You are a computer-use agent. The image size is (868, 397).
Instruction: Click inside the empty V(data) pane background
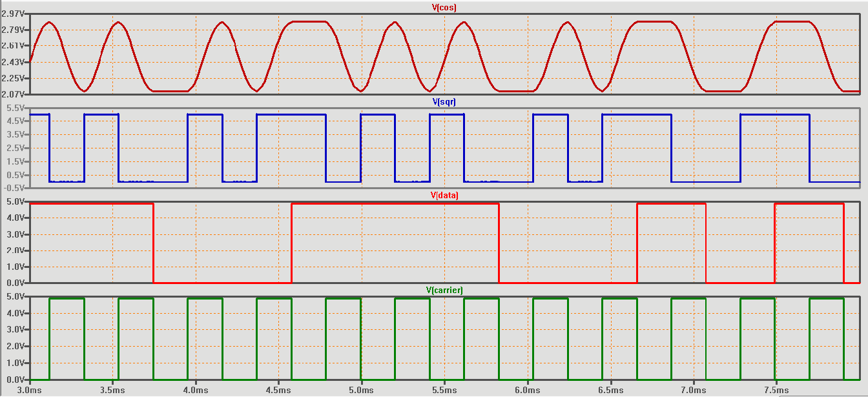(x=213, y=245)
